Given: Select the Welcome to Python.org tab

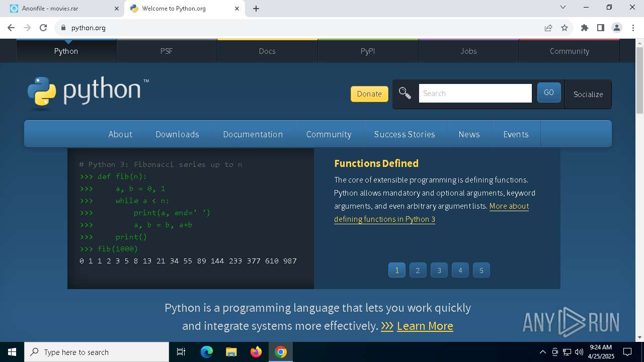Looking at the screenshot, I should pyautogui.click(x=185, y=9).
